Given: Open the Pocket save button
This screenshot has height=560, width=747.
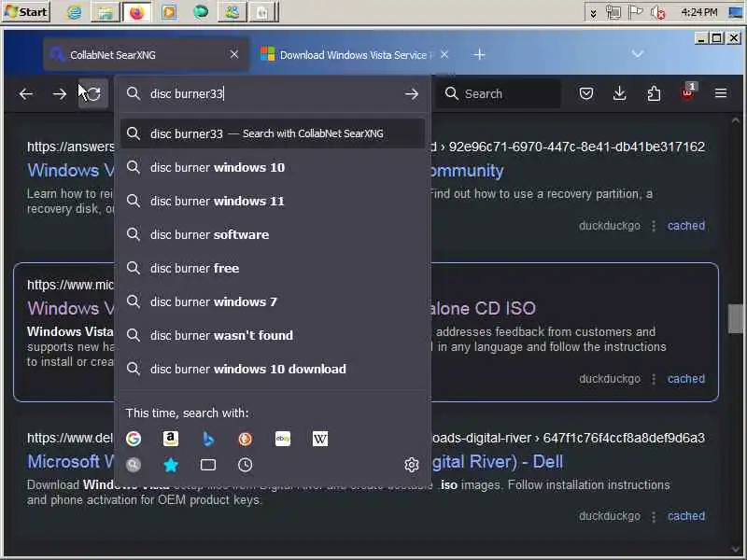Looking at the screenshot, I should tap(586, 93).
